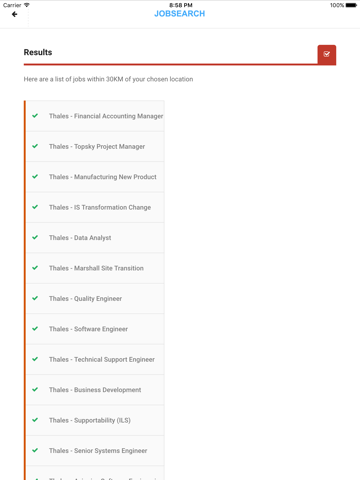The image size is (360, 480).
Task: Select Thales - Supportability (ILS) listing
Action: click(x=95, y=420)
